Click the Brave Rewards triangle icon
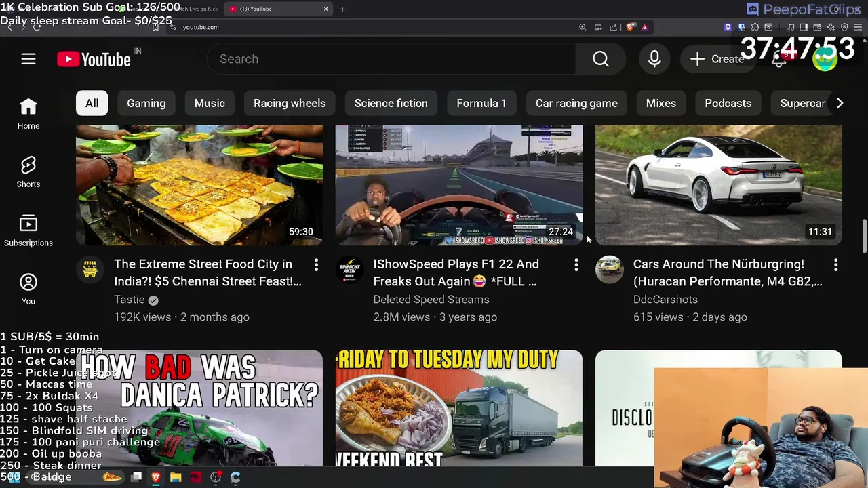 (644, 27)
